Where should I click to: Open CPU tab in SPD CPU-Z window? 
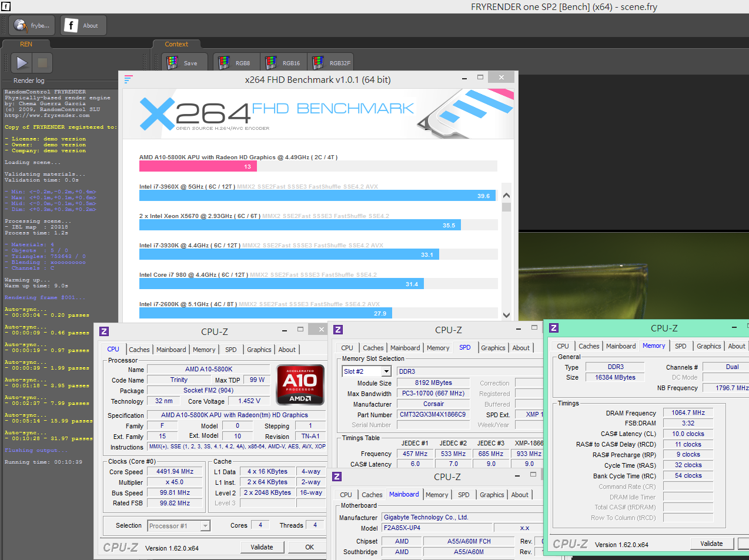pyautogui.click(x=347, y=348)
